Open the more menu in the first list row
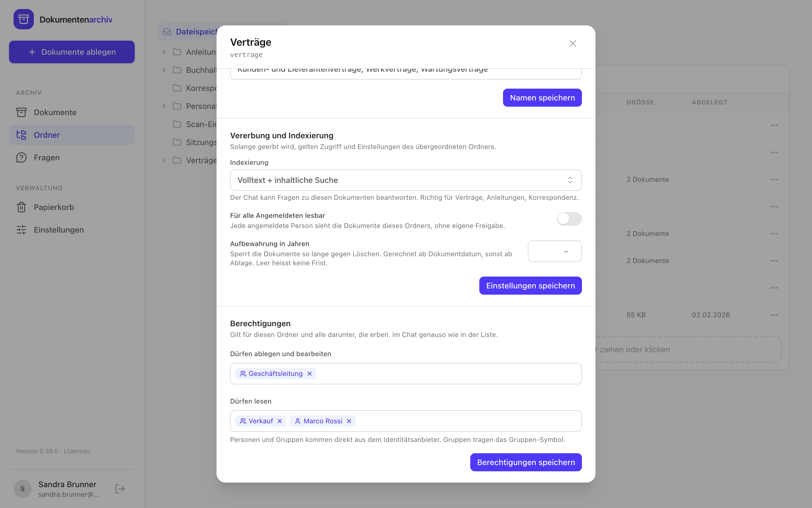 point(774,125)
